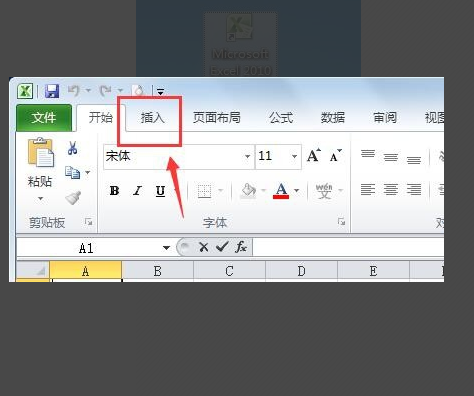
Task: Click the Undo arrow icon
Action: [x=74, y=90]
